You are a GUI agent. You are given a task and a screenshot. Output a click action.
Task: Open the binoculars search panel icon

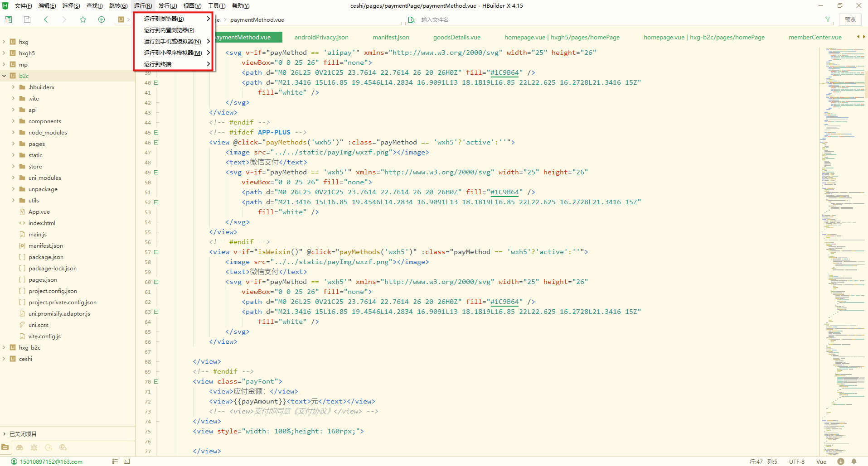19,447
